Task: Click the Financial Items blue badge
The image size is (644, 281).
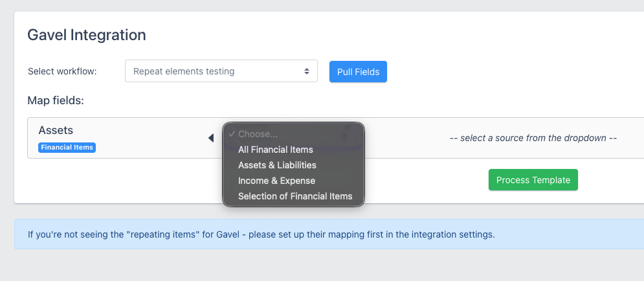Action: 67,148
